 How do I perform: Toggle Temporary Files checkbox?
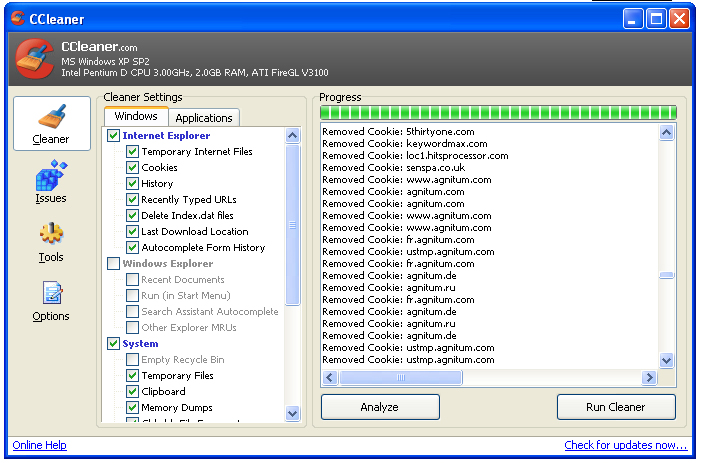[132, 375]
